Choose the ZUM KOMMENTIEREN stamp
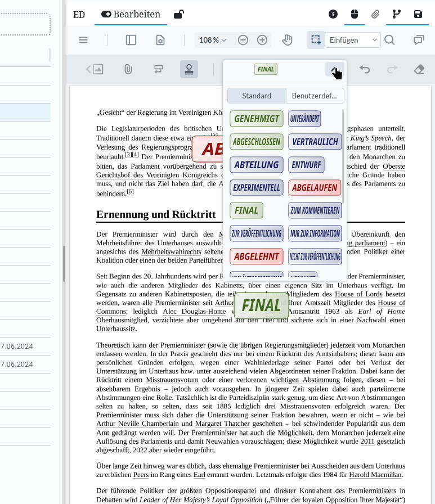This screenshot has height=504, width=435. pos(315,210)
